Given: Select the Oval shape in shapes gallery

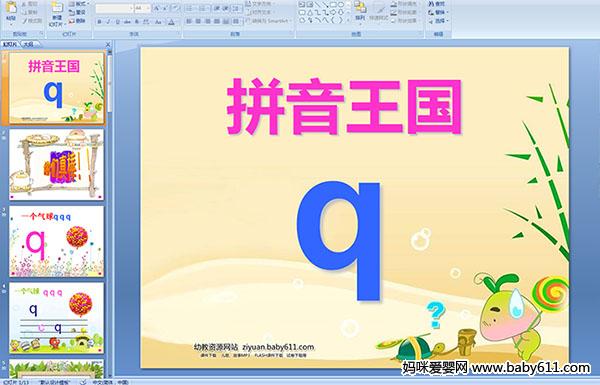Looking at the screenshot, I should (x=341, y=4).
